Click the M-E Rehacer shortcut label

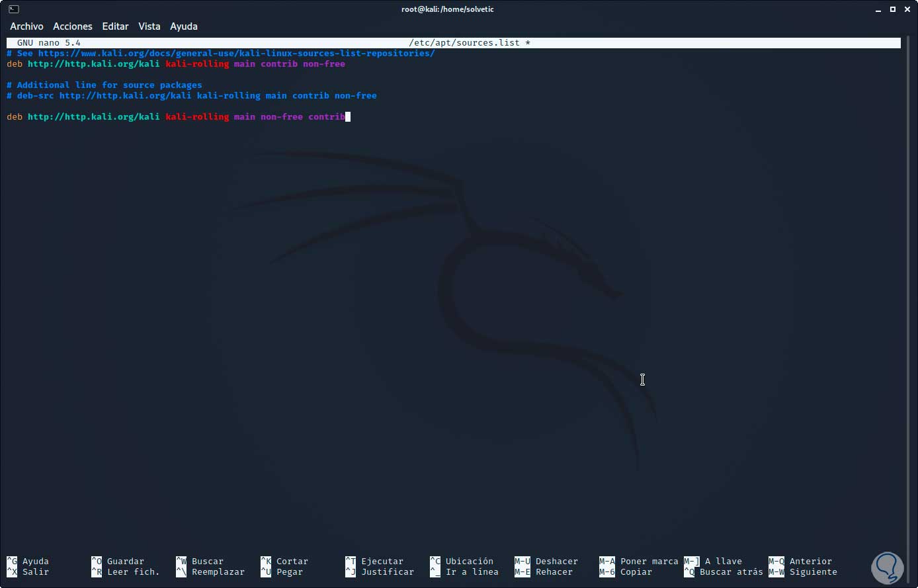(544, 572)
